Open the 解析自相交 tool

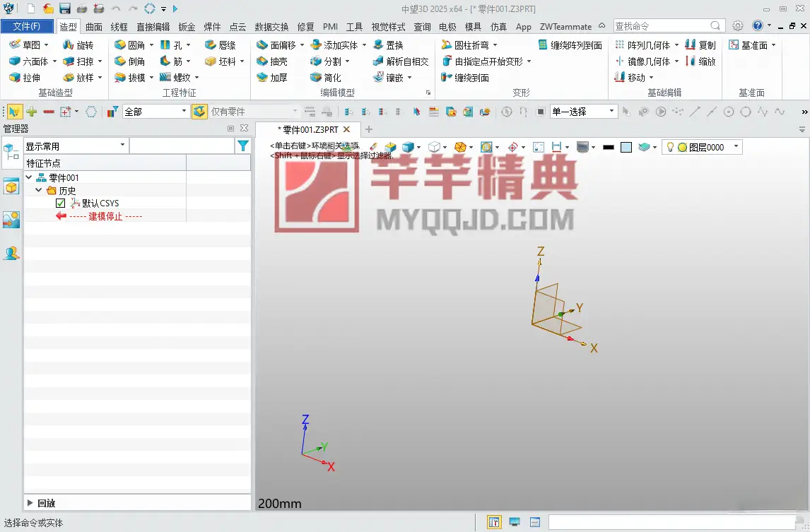tap(400, 61)
